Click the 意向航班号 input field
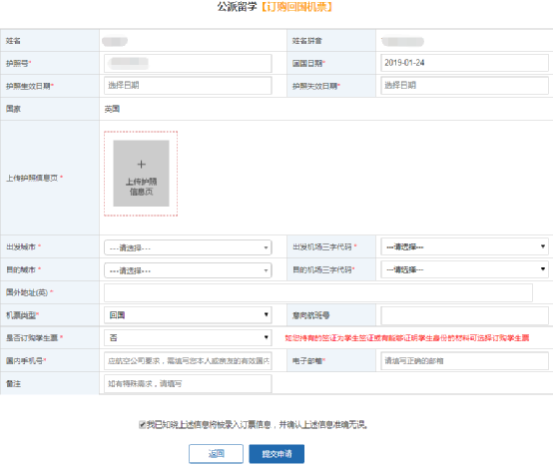Viewport: 554px width, 466px height. (465, 315)
